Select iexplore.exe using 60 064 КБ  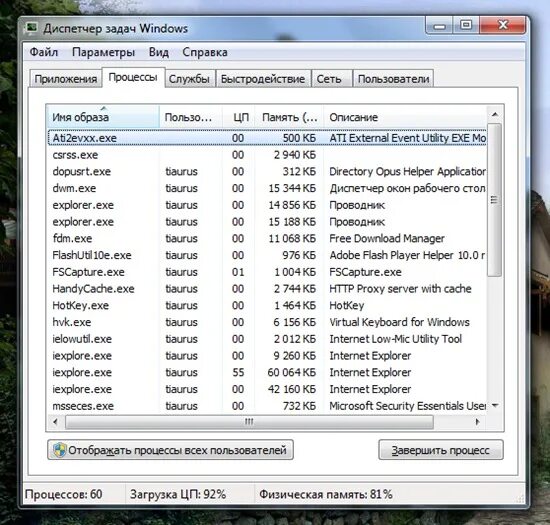tap(267, 372)
